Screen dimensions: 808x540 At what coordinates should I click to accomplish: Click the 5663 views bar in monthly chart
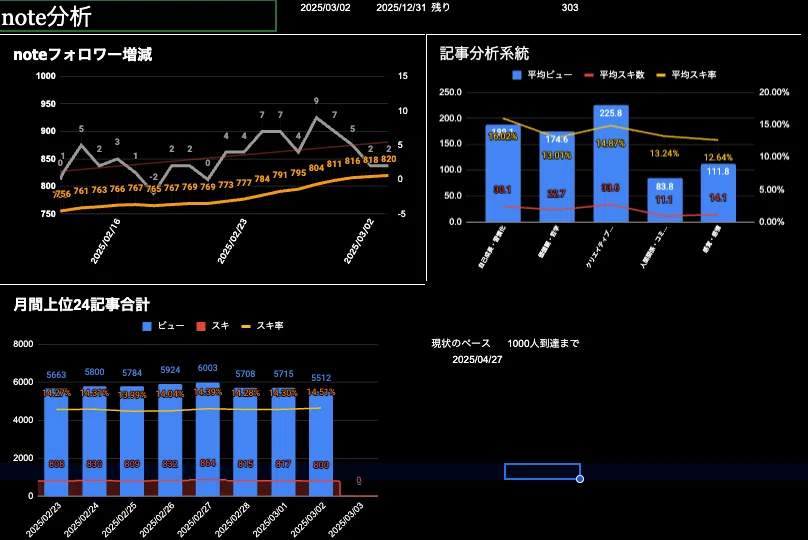(x=56, y=442)
